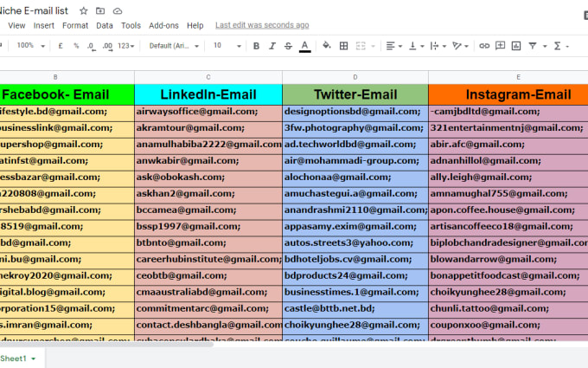Insert chart icon
This screenshot has width=588, height=368.
point(516,46)
